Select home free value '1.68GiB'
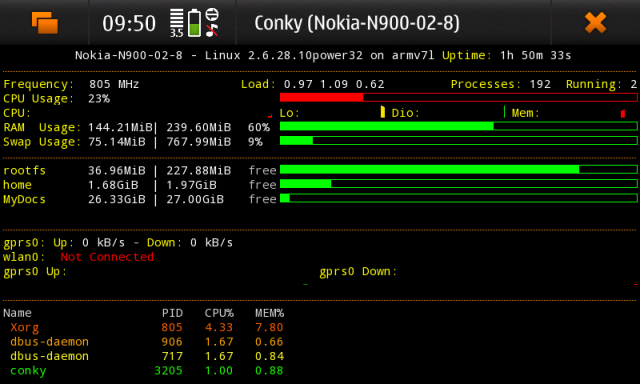Screen dimensions: 640x384 (x=113, y=185)
